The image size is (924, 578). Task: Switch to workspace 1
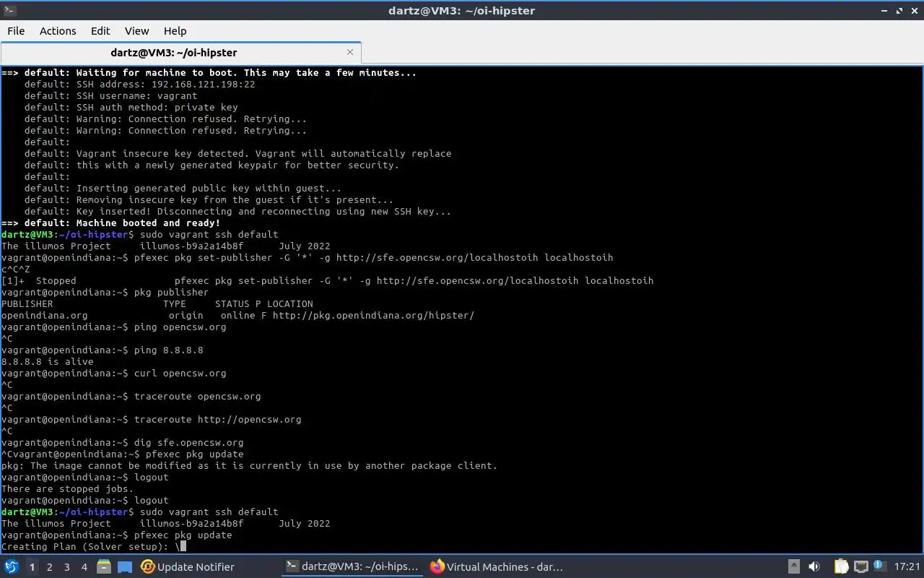(x=32, y=567)
